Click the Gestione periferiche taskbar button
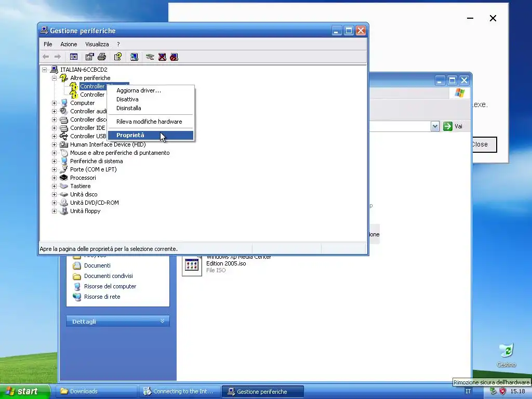This screenshot has width=532, height=399. coord(262,392)
